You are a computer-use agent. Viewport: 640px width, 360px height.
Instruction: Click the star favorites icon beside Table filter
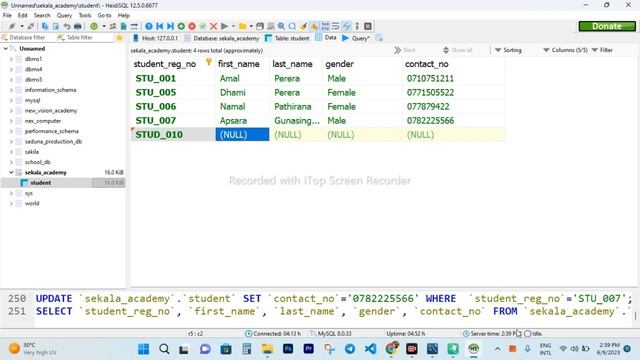[119, 38]
